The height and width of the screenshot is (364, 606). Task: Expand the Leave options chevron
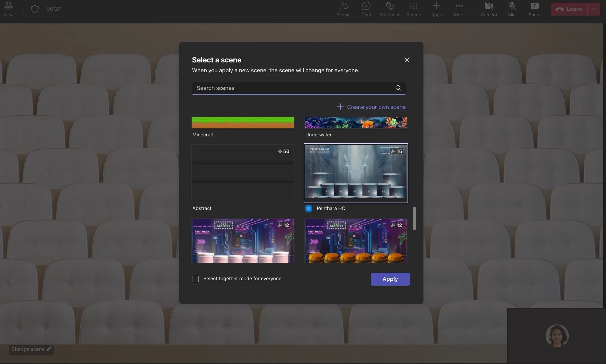pos(593,9)
